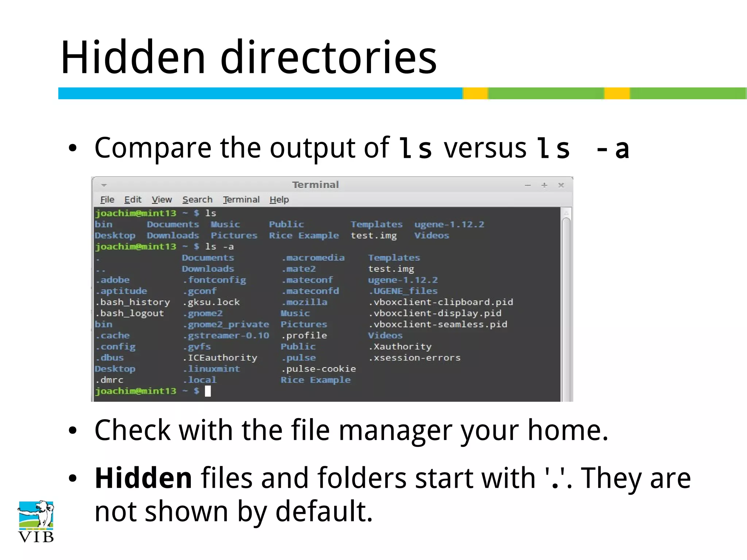Select '.vboxclient-display.pid' file name
Image resolution: width=747 pixels, height=560 pixels.
(435, 313)
